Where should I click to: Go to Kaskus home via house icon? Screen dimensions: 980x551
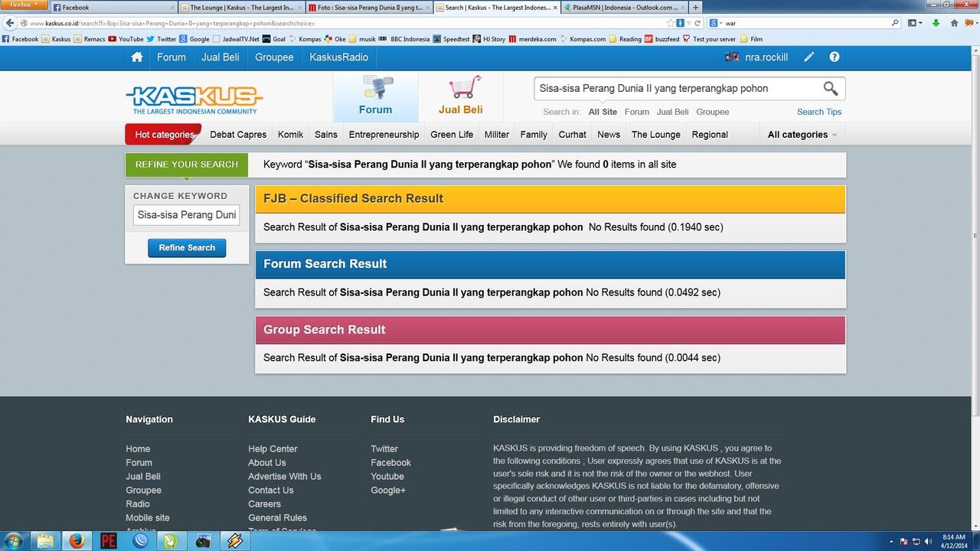[x=137, y=57]
